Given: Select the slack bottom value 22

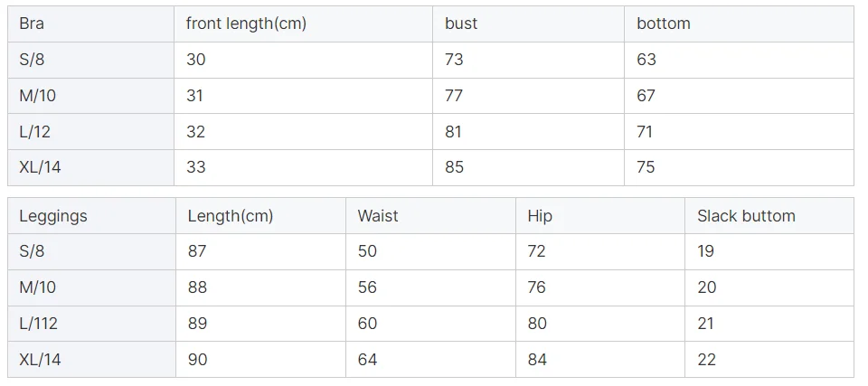Looking at the screenshot, I should tap(706, 360).
